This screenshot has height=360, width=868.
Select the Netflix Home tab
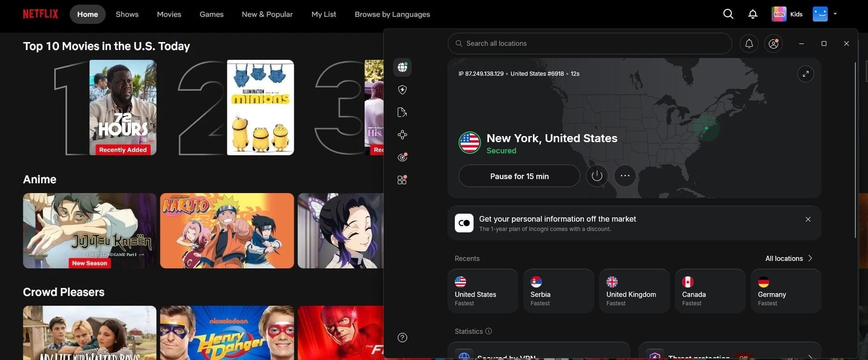point(88,14)
